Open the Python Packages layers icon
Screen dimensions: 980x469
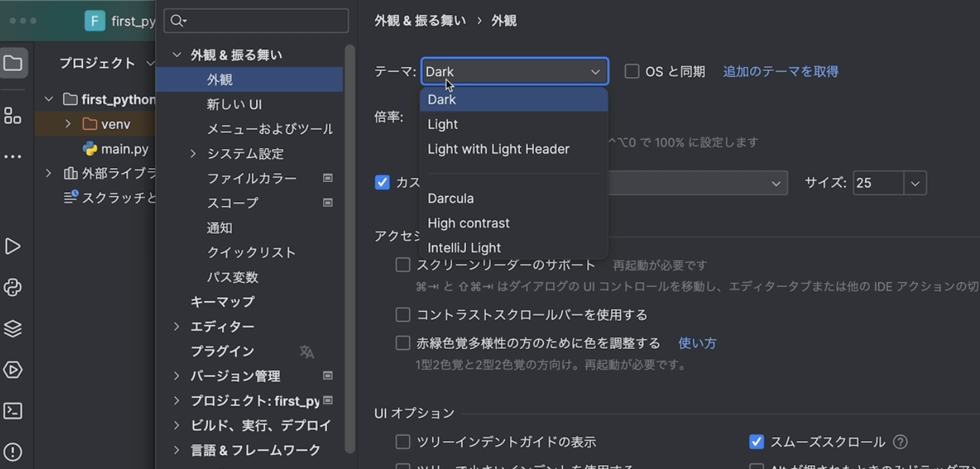[x=13, y=329]
